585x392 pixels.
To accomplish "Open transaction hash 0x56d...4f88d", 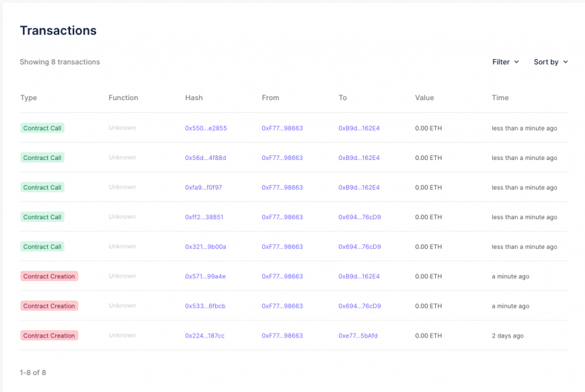I will pyautogui.click(x=206, y=158).
